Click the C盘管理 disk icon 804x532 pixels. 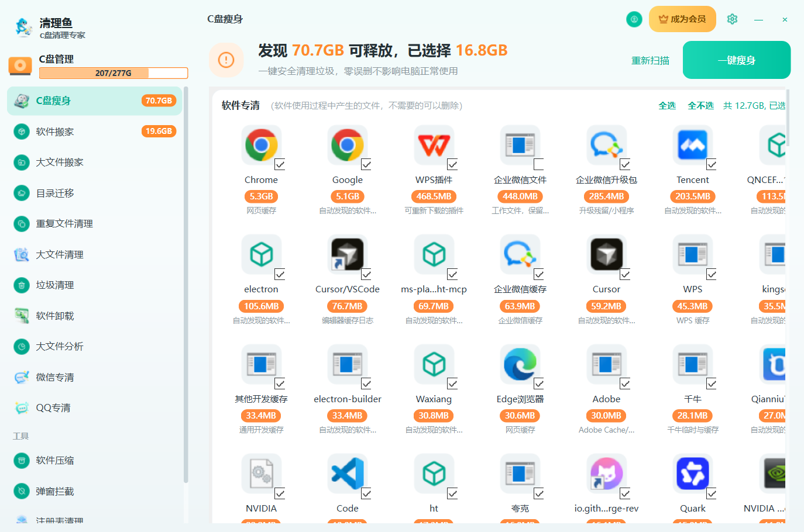[20, 65]
